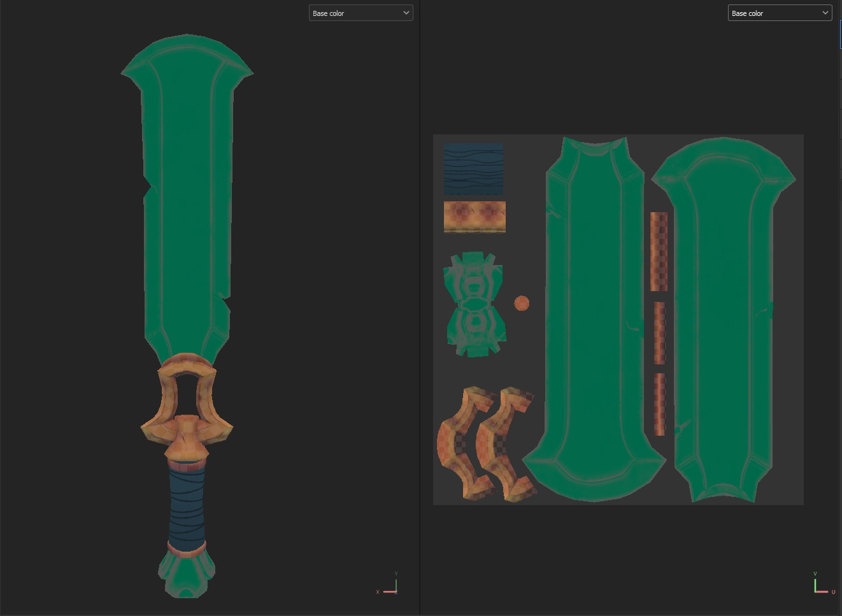Select the small orange circle UV island

[522, 303]
